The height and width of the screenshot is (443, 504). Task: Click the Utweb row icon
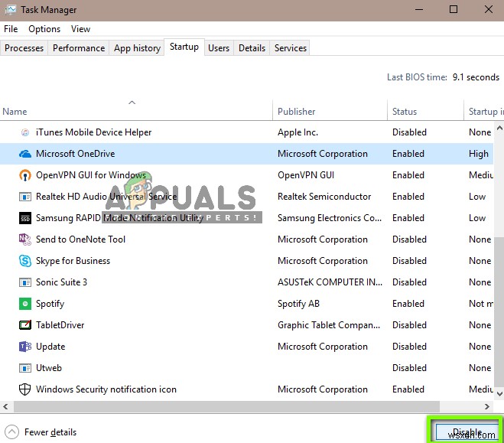coord(25,368)
